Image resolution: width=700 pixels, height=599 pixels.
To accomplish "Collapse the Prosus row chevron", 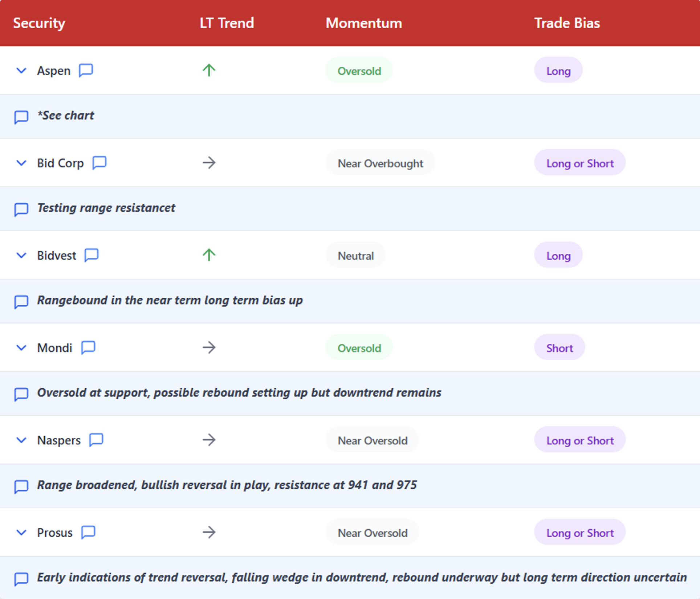I will tap(21, 533).
